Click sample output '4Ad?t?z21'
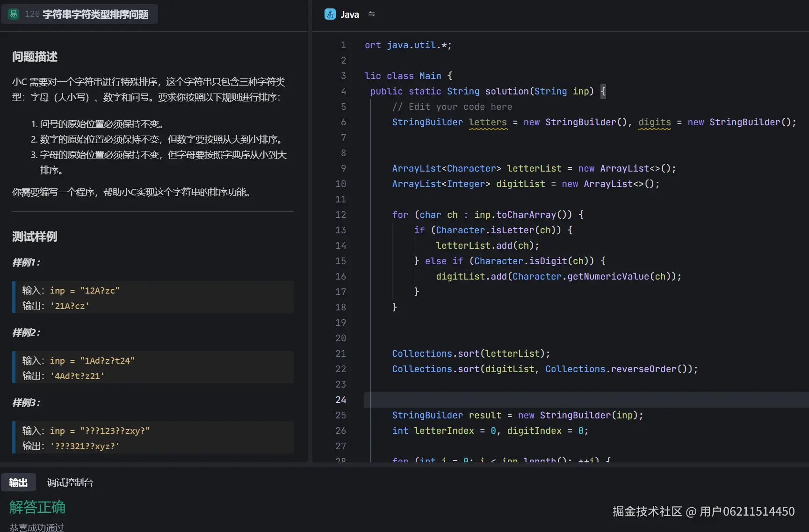 tap(77, 376)
